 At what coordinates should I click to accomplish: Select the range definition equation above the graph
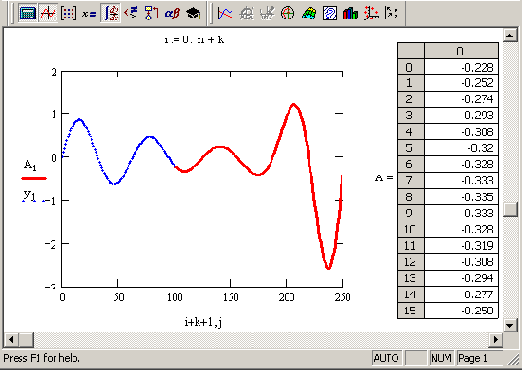point(194,40)
